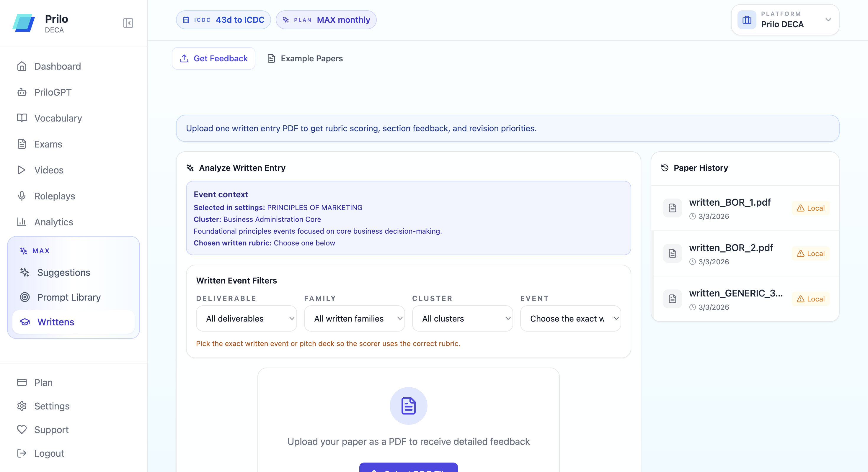Open the Exams page
This screenshot has width=868, height=472.
point(74,144)
